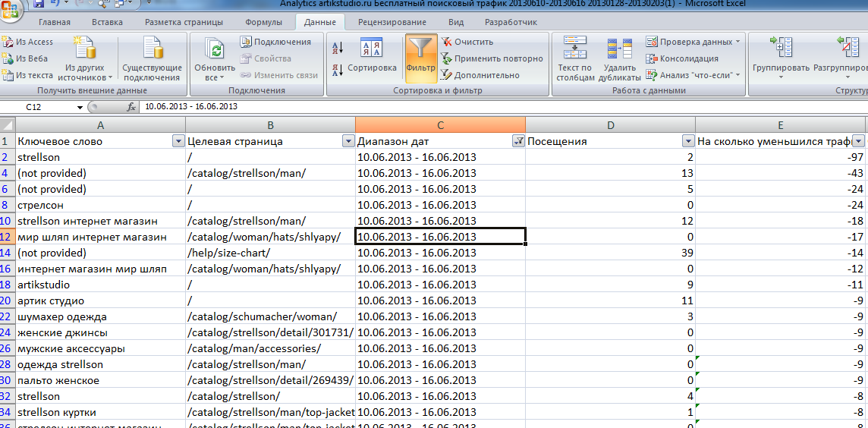Launch Текст по столбцам wizard
The image size is (868, 428).
click(575, 58)
